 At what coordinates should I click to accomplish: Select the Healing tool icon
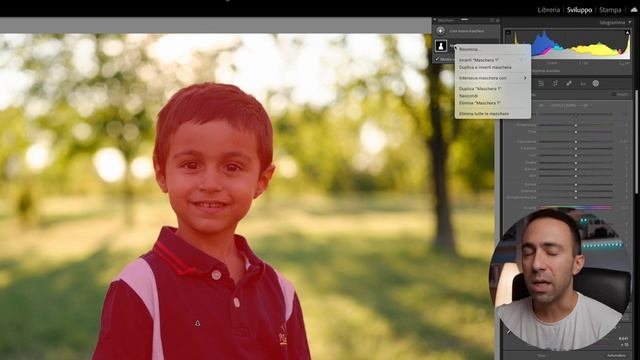[x=569, y=83]
